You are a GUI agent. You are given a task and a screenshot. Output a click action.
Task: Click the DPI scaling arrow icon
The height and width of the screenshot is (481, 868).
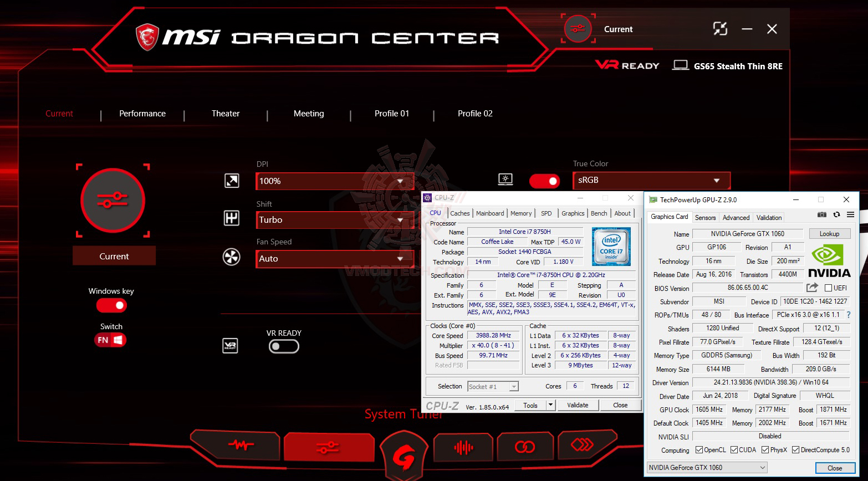point(232,181)
